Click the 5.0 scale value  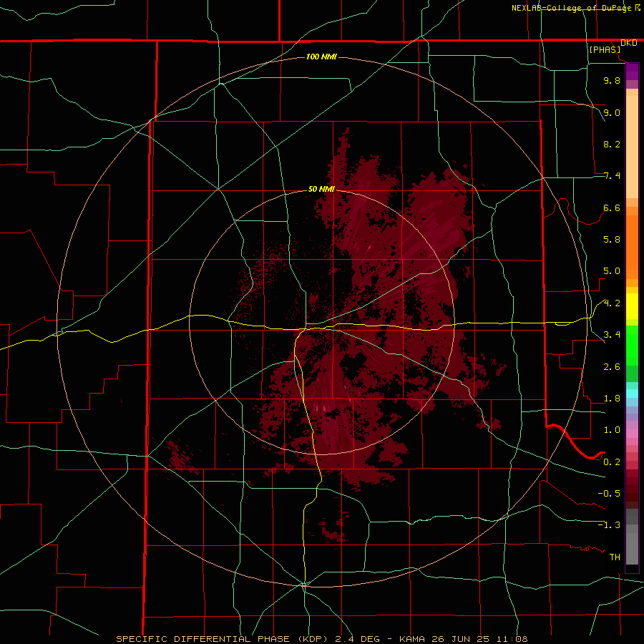612,271
